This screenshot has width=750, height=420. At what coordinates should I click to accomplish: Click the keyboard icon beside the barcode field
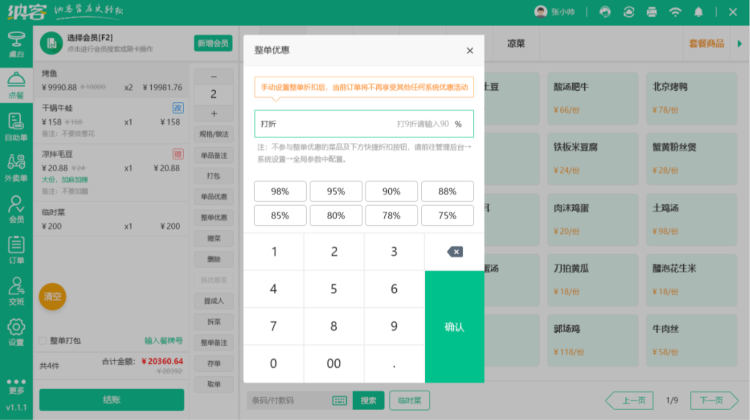(339, 400)
